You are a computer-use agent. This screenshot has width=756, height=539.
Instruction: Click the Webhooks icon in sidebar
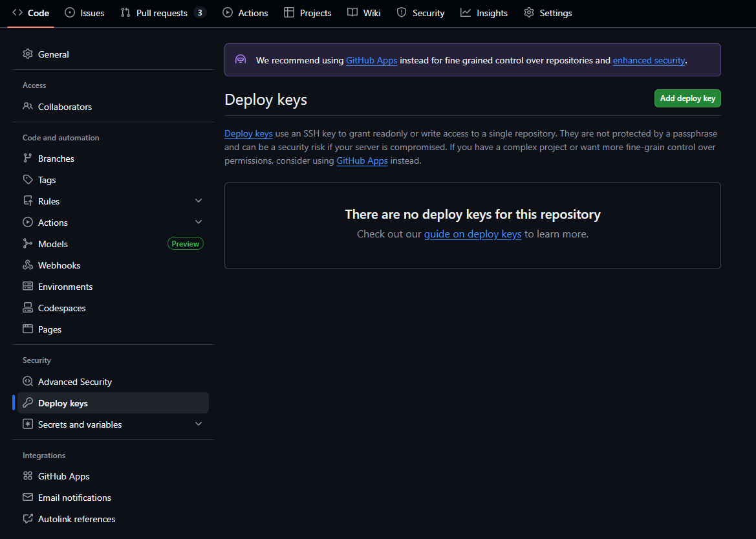[28, 265]
